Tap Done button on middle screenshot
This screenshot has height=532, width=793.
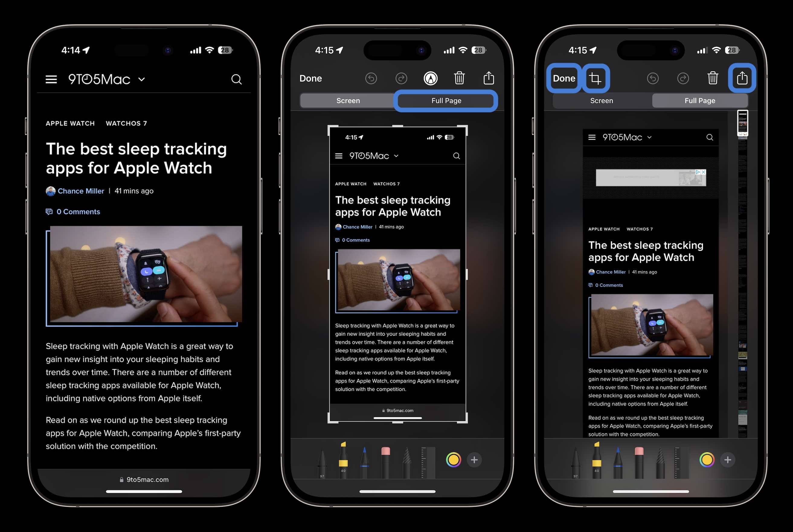tap(310, 78)
